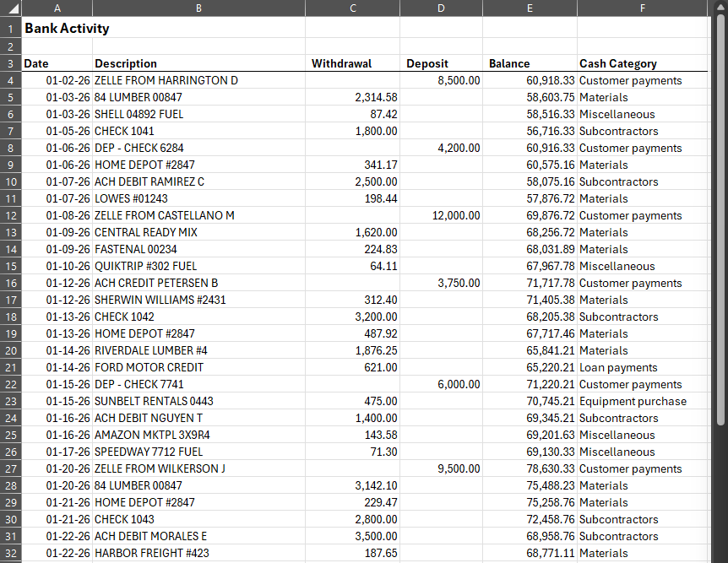The height and width of the screenshot is (563, 728).
Task: Select the 01-08-26 date cell
Action: (x=57, y=216)
